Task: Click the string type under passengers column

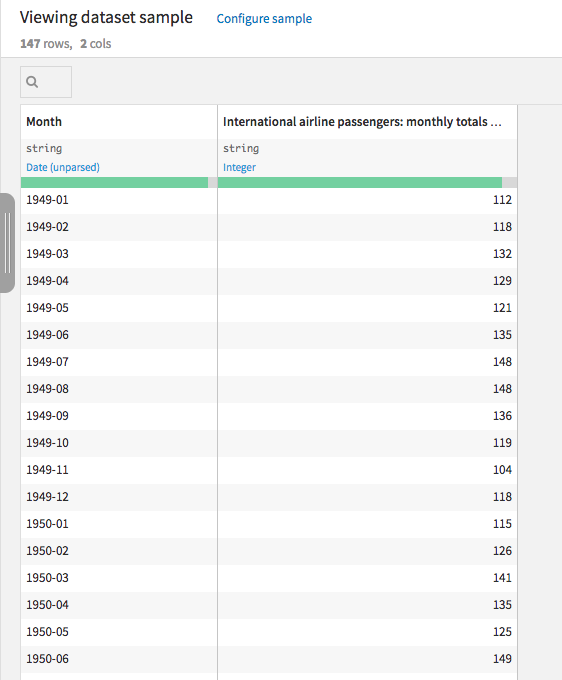Action: coord(241,148)
